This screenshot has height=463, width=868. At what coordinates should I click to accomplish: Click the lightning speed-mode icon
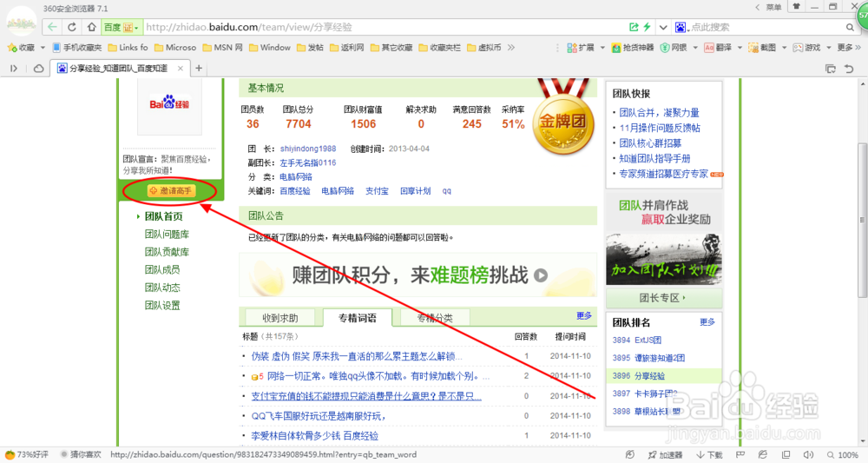tap(647, 27)
